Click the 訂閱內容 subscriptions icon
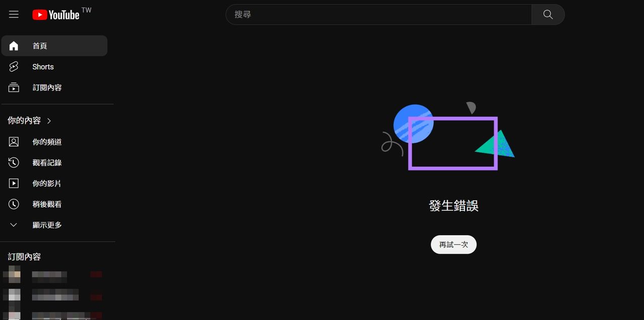 tap(14, 87)
